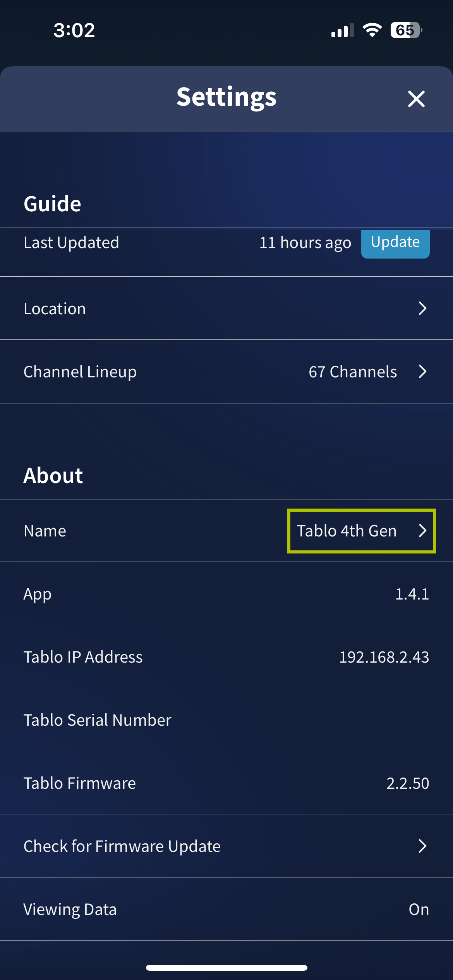Image resolution: width=453 pixels, height=980 pixels.
Task: Tap the chevron beside Channel Lineup
Action: 424,372
